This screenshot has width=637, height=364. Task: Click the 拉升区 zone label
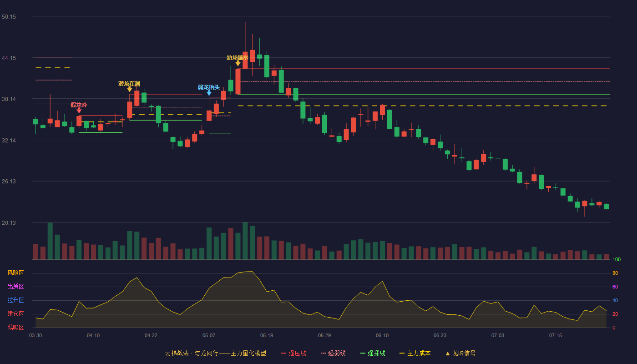click(x=15, y=300)
